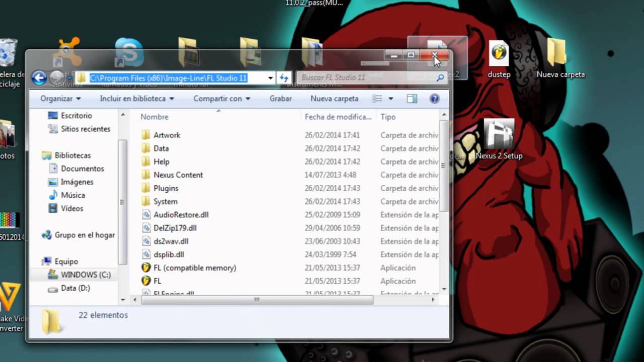Sort by the Tipo column header
The width and height of the screenshot is (644, 362).
point(388,117)
